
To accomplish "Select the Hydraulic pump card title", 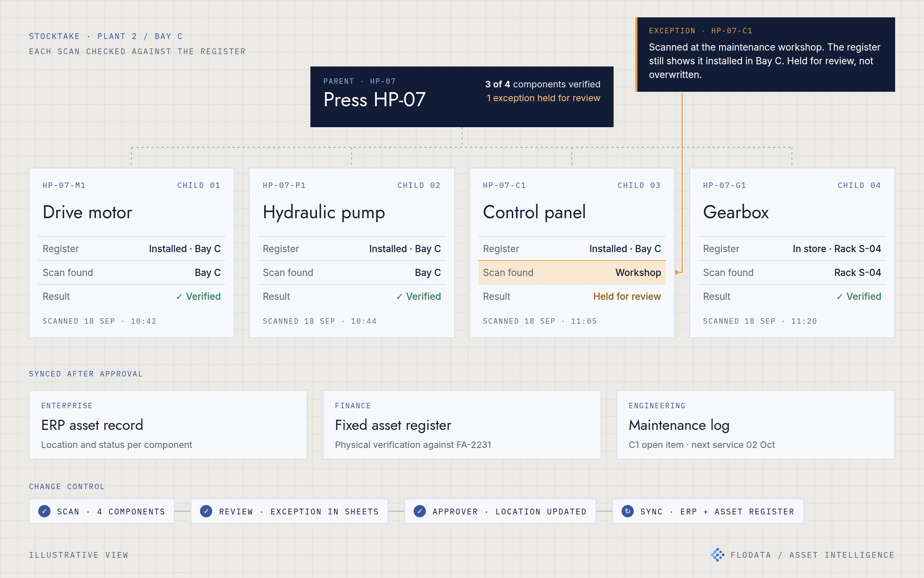I will point(324,213).
